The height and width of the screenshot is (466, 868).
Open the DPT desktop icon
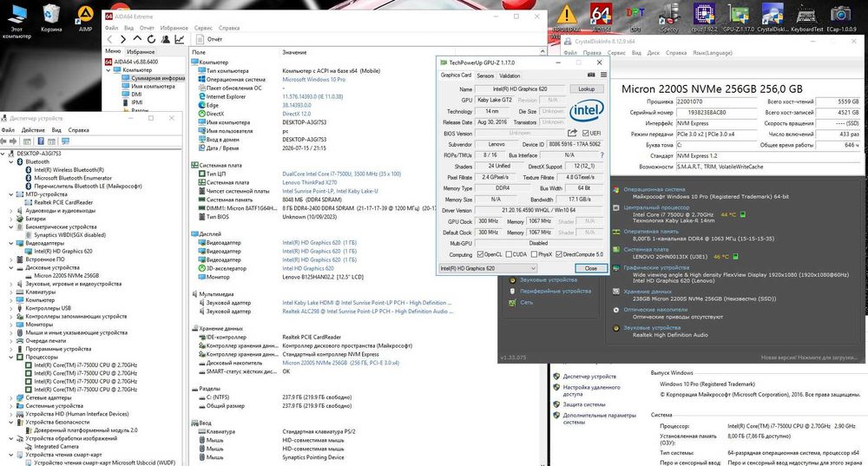tap(635, 18)
